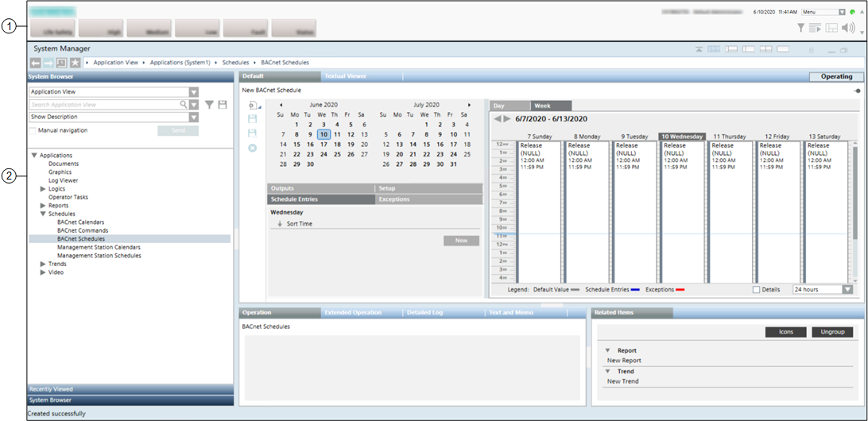Image resolution: width=868 pixels, height=421 pixels.
Task: Click the delete icon below the save icons
Action: [x=253, y=148]
